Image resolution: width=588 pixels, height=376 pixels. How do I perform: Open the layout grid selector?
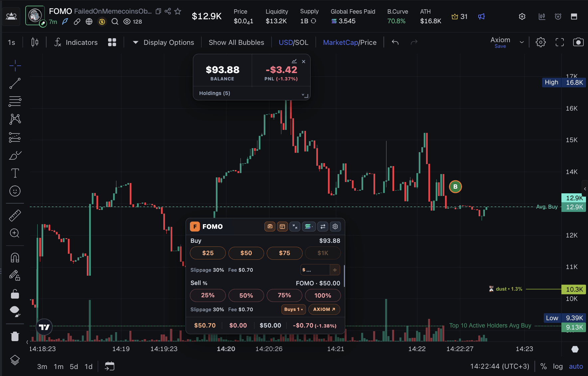pos(112,42)
